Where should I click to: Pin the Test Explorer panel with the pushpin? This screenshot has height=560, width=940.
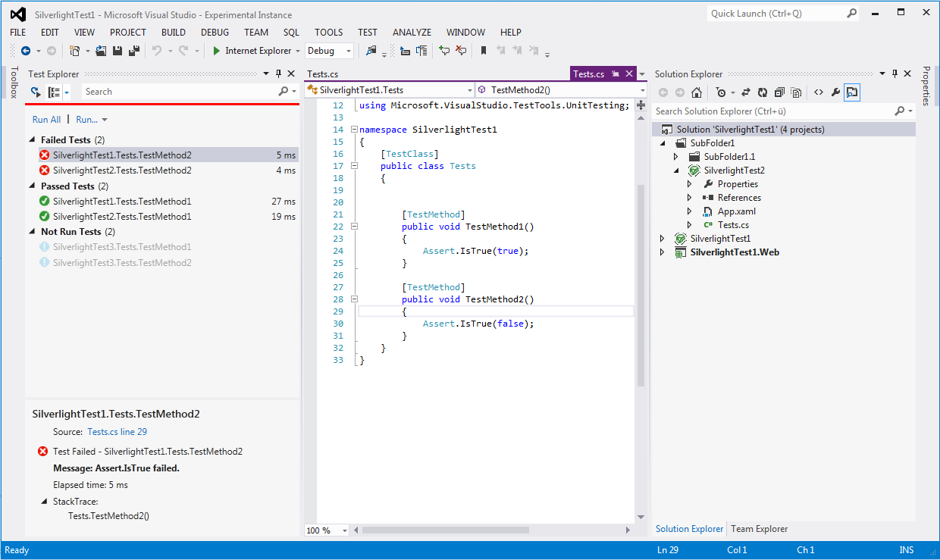tap(278, 74)
